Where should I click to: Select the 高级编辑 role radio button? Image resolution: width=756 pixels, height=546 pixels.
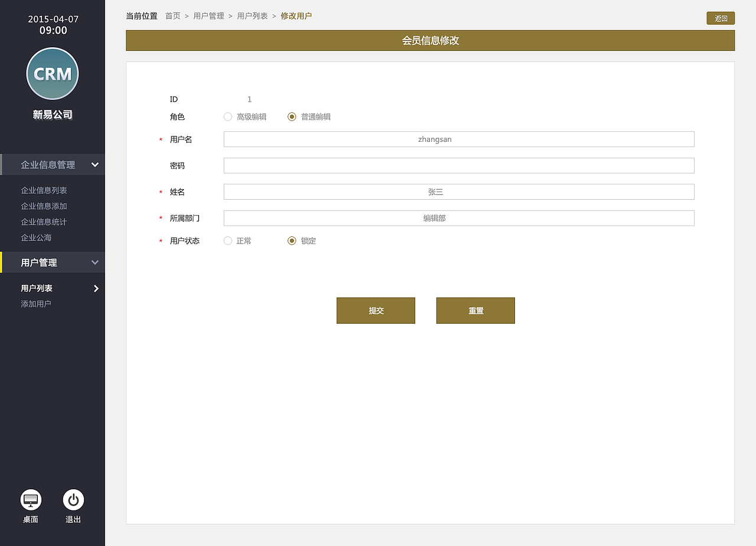[x=227, y=116]
